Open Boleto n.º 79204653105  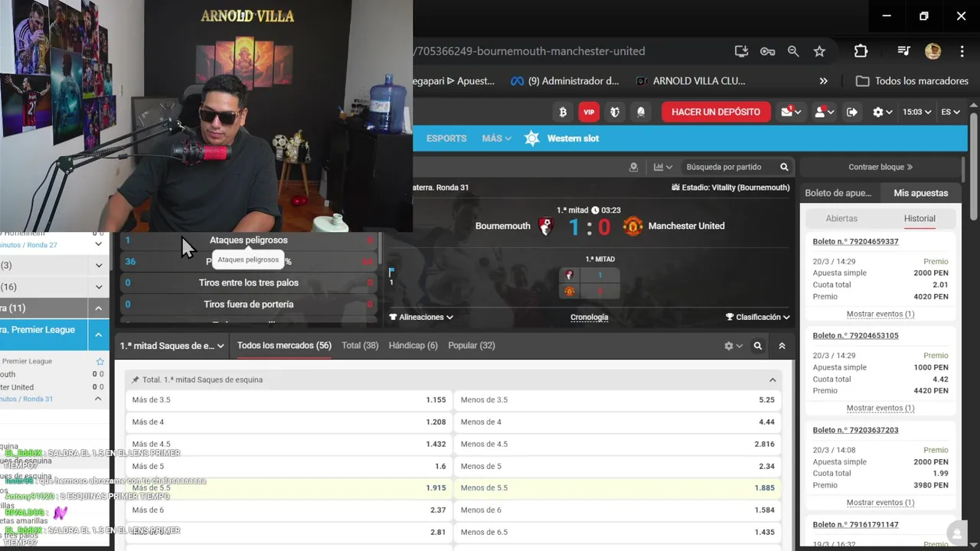click(x=855, y=335)
